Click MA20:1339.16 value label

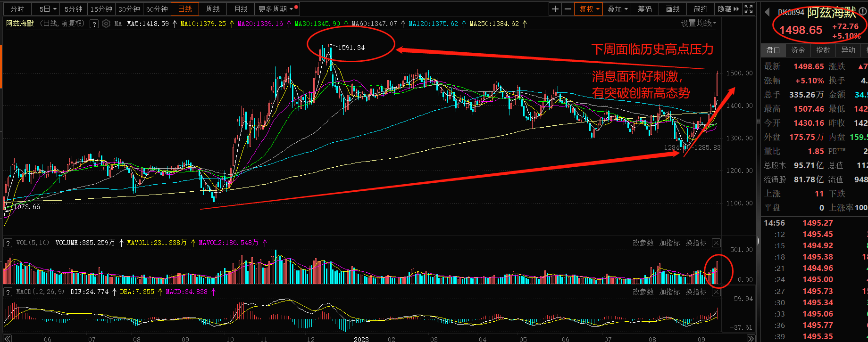click(x=260, y=24)
